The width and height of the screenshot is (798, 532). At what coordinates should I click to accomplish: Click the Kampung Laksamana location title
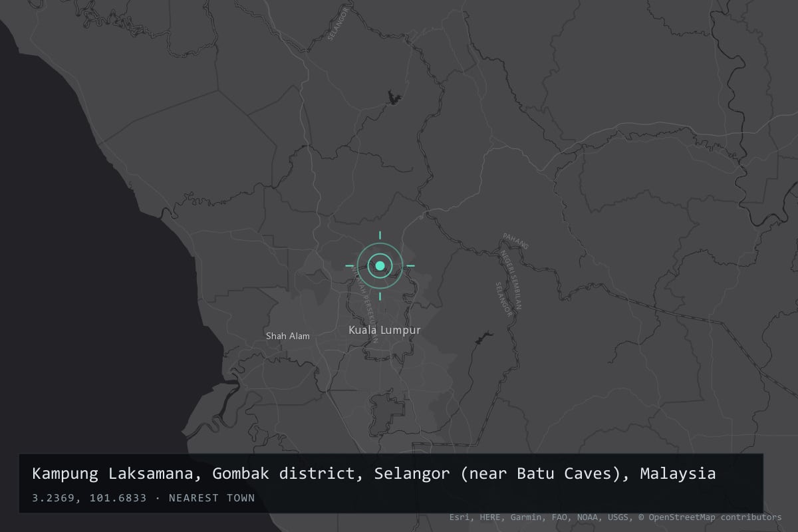coord(374,474)
